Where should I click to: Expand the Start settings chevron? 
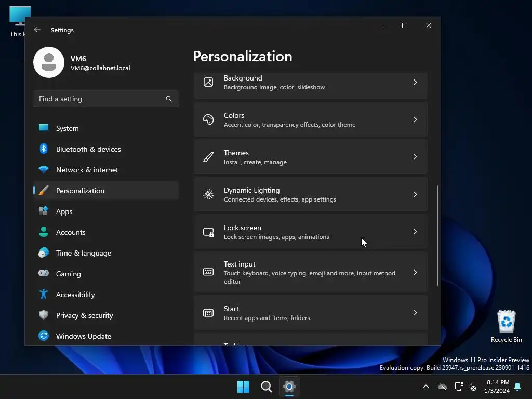[415, 313]
